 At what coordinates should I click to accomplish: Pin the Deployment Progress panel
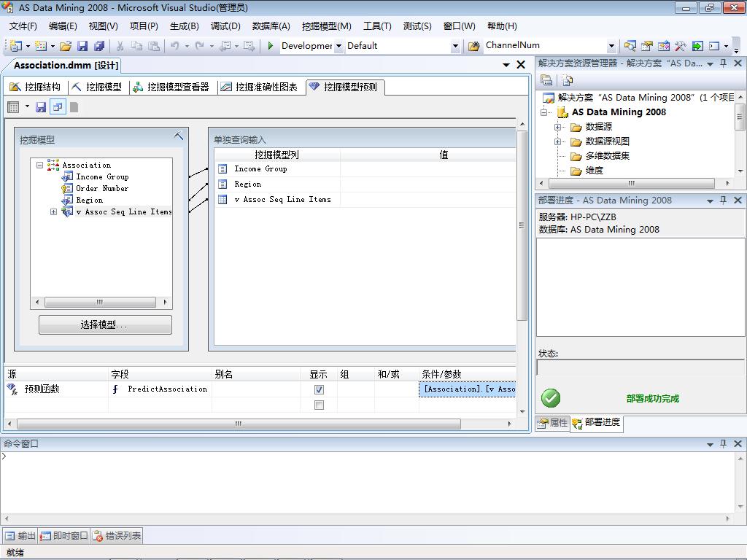[x=723, y=201]
